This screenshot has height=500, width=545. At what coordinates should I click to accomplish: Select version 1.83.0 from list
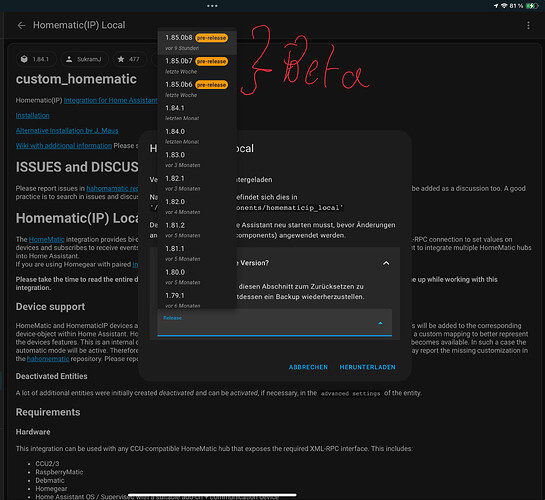[197, 159]
